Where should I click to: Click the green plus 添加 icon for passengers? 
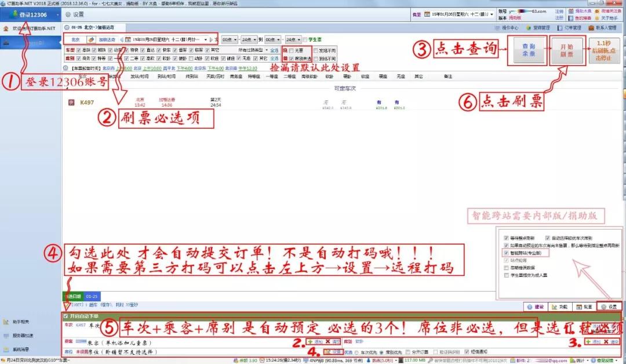pyautogui.click(x=310, y=343)
